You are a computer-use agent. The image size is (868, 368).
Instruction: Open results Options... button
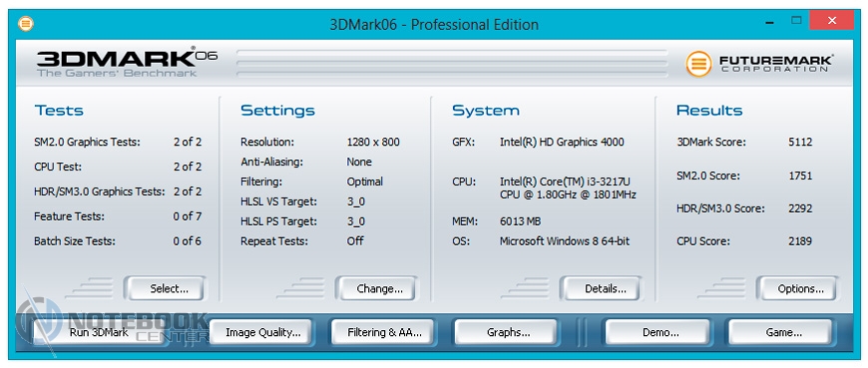798,288
